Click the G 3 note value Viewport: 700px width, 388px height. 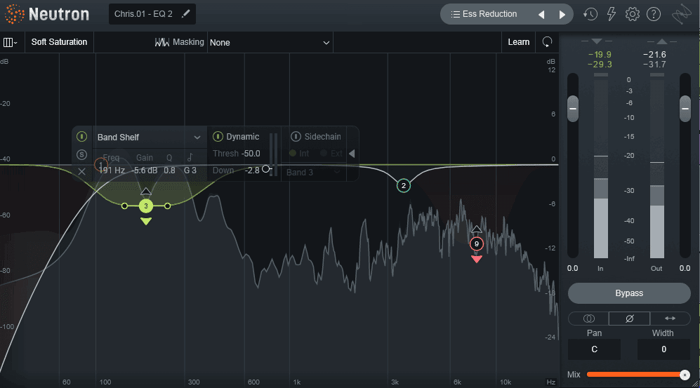190,170
